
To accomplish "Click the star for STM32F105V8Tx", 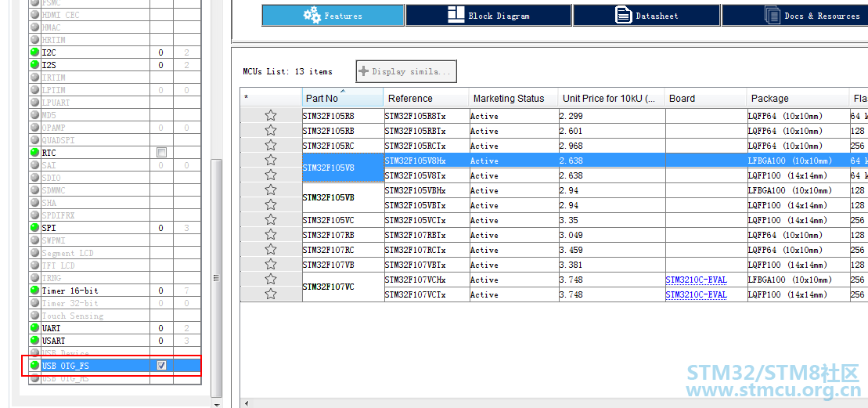I will click(271, 175).
